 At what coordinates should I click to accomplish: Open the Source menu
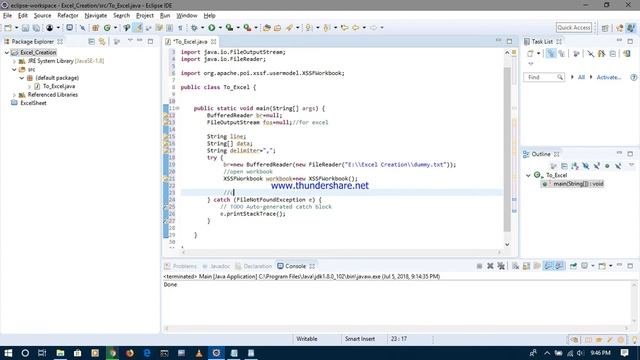(42, 16)
